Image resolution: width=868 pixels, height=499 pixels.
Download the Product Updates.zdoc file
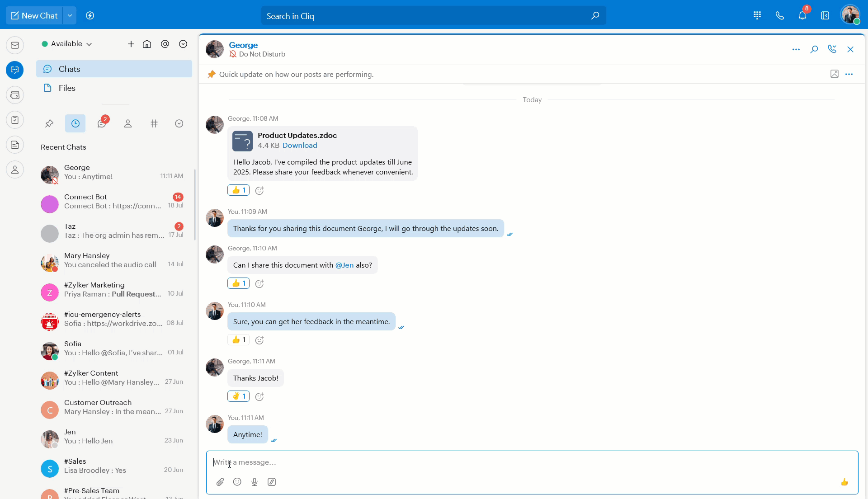tap(300, 145)
